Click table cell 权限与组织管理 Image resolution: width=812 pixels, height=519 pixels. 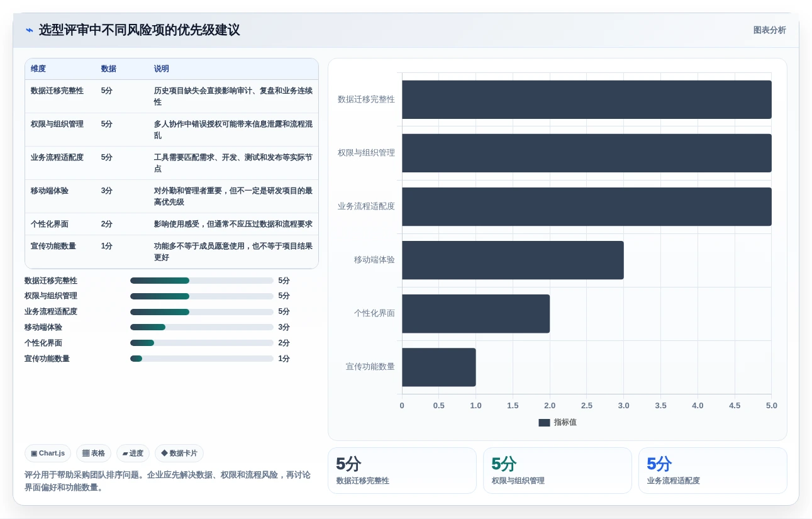[x=57, y=124]
